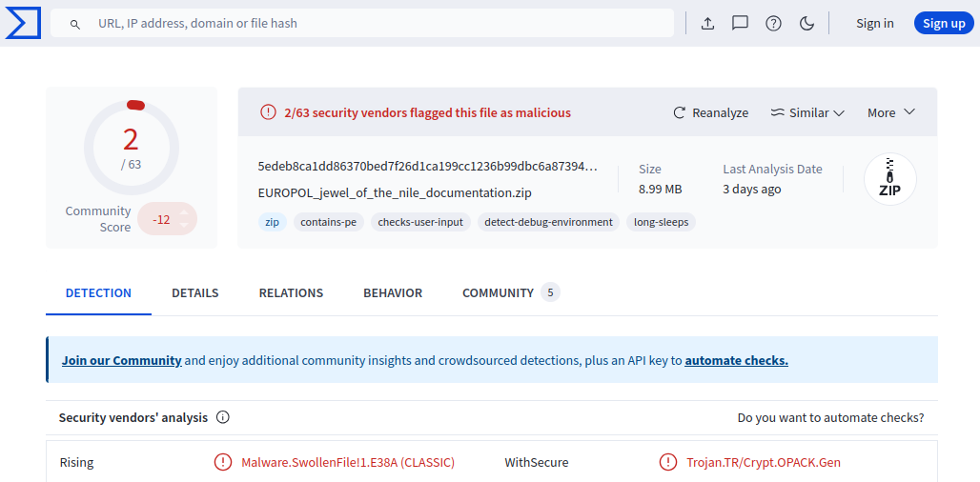
Task: Click the Sign up button
Action: click(x=944, y=24)
